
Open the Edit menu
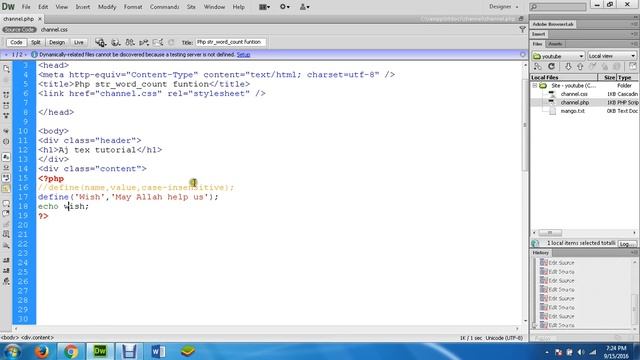(x=43, y=7)
